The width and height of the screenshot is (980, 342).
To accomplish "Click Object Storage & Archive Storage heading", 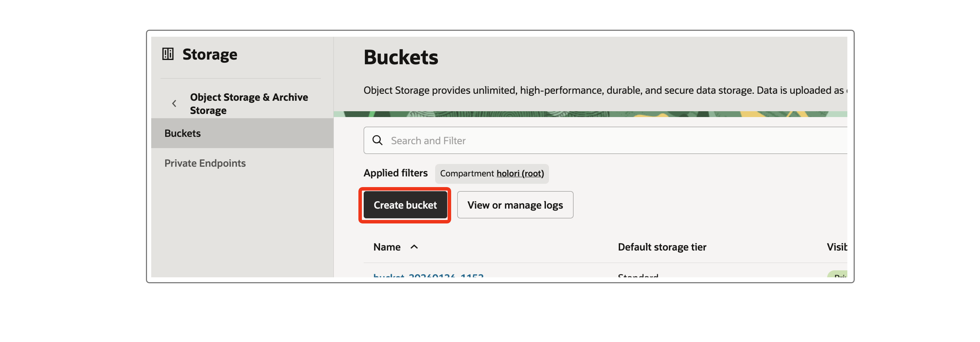I will pos(249,104).
